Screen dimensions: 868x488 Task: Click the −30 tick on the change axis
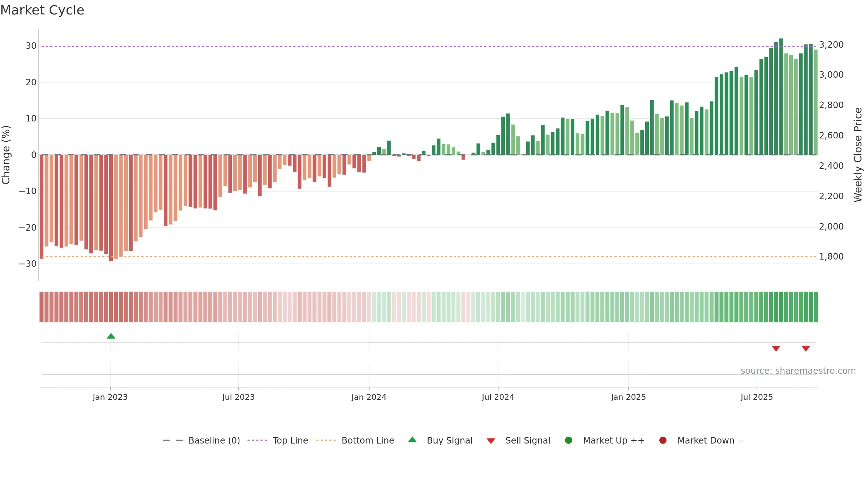(28, 264)
